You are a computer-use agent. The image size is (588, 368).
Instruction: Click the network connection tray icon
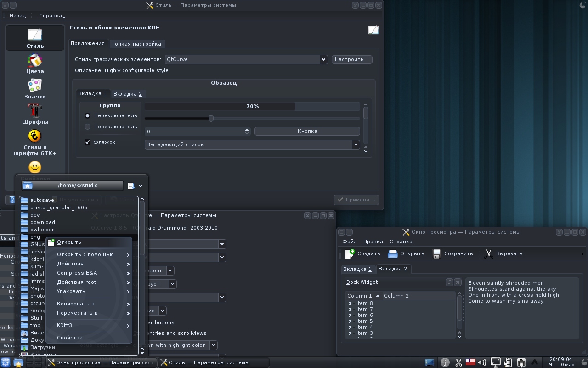[x=521, y=362]
